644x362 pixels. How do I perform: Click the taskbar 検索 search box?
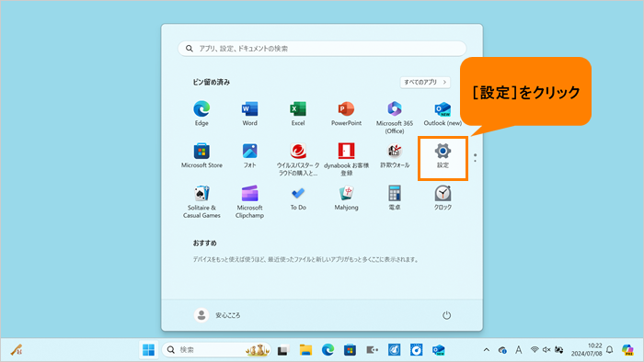pyautogui.click(x=216, y=350)
